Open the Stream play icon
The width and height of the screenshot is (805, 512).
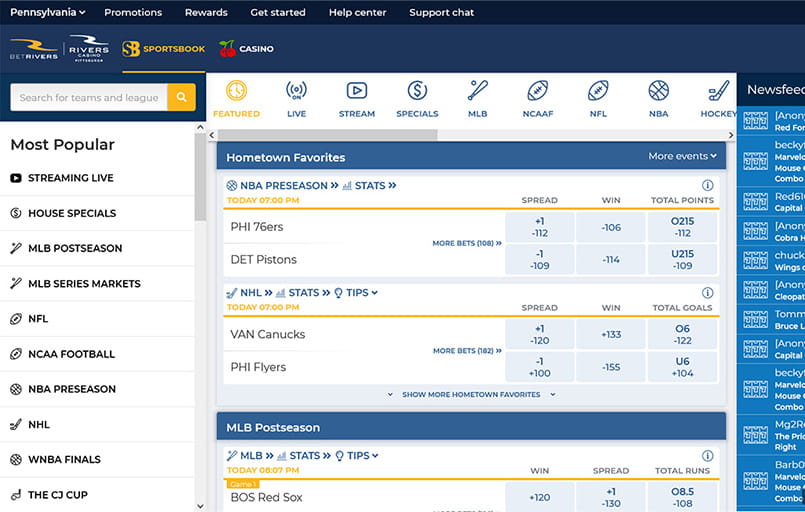click(x=357, y=91)
